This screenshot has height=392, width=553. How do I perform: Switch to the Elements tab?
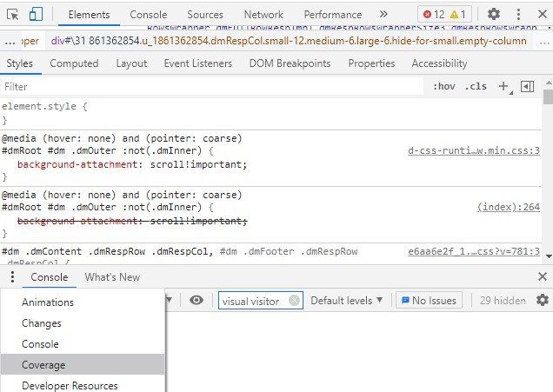89,15
